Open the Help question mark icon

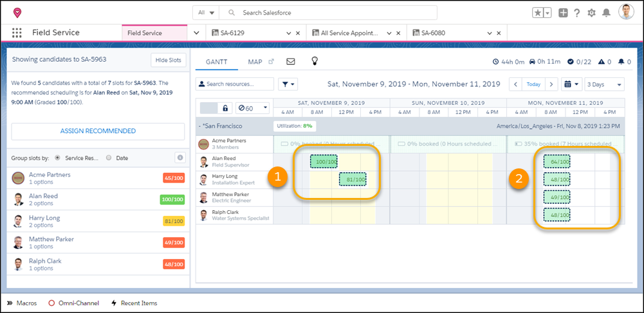[x=577, y=13]
